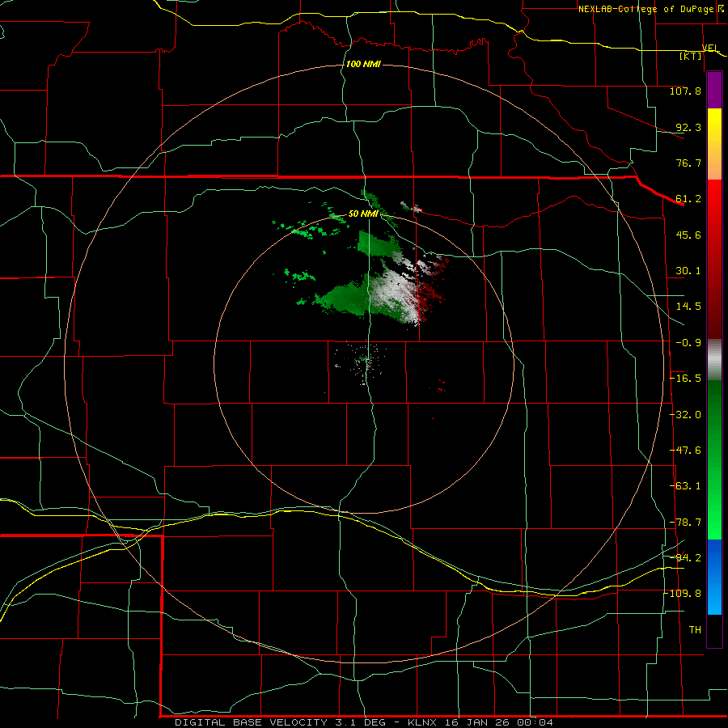Click the -0.9 velocity scale value
Image resolution: width=728 pixels, height=728 pixels.
[688, 343]
